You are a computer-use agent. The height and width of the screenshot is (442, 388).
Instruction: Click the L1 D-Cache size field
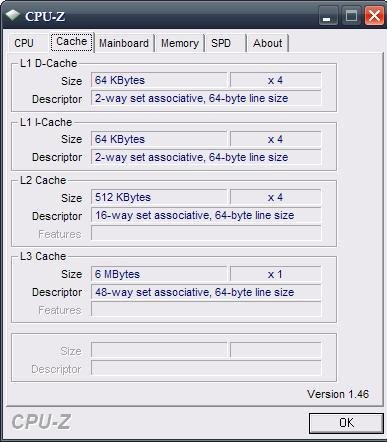pos(159,80)
